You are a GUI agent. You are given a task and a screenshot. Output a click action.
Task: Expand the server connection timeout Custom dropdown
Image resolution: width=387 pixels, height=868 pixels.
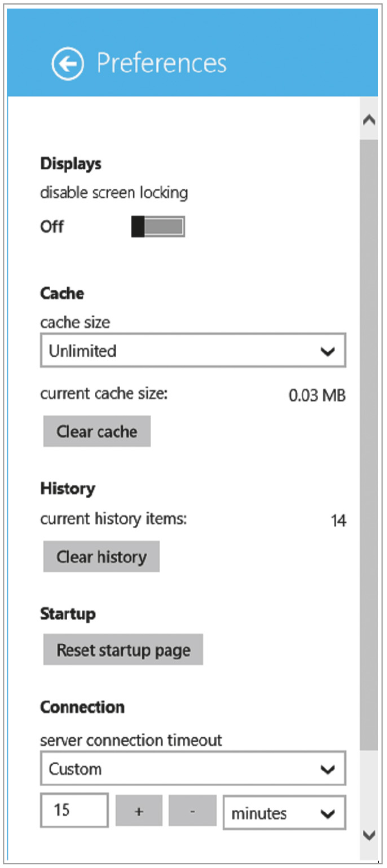[x=193, y=768]
